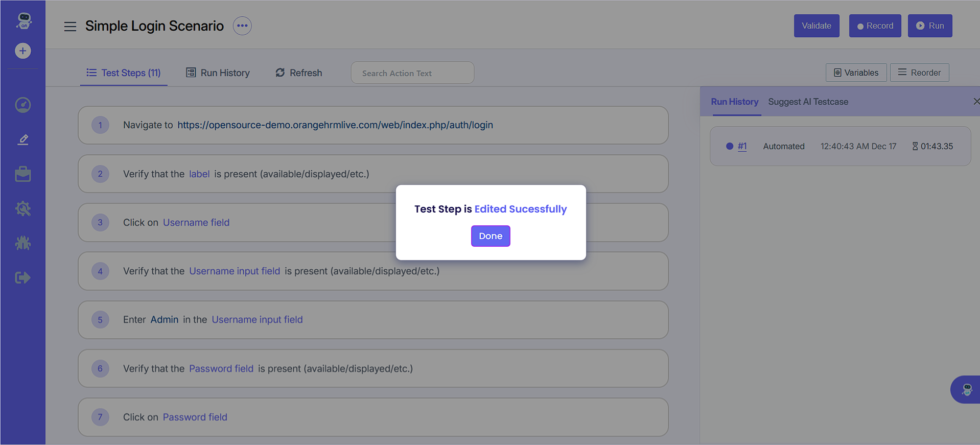Select the Test Steps (11) tab
Screen dimensions: 980x445
coord(124,73)
